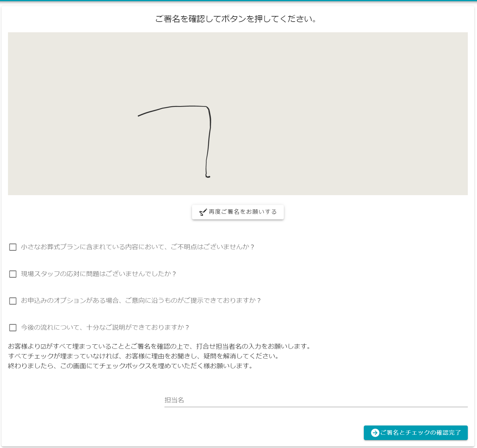Focus the 担当名 input field
The width and height of the screenshot is (477, 448).
[316, 400]
